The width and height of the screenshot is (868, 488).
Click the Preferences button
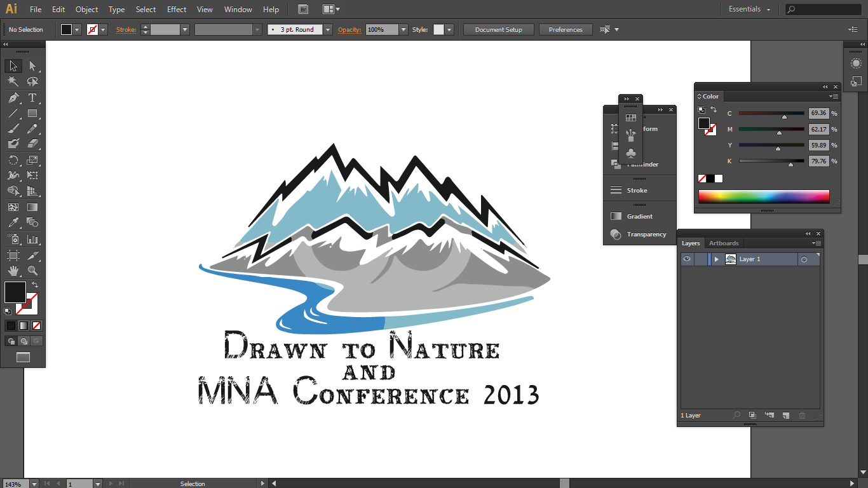pyautogui.click(x=565, y=30)
